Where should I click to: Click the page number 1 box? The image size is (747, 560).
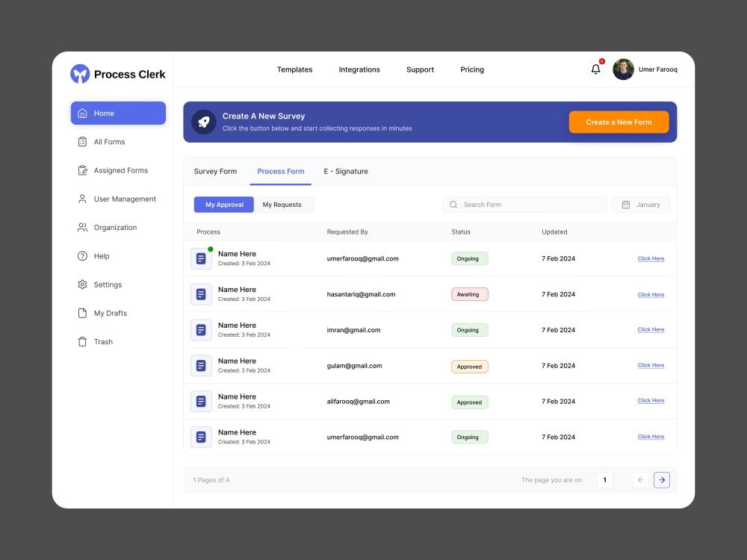[x=605, y=480]
